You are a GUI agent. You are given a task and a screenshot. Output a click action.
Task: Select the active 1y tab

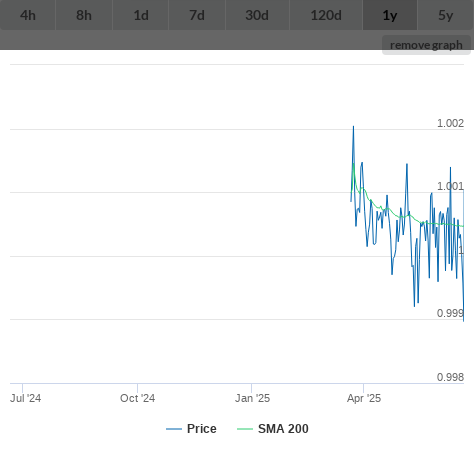(390, 15)
